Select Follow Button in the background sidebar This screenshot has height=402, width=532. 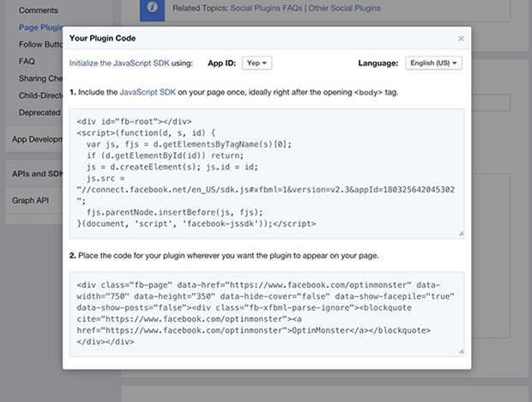pos(40,45)
